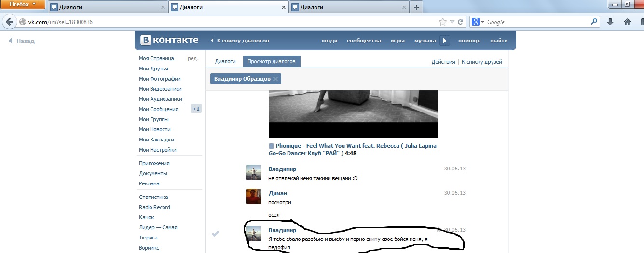Open Мои Фотографии in sidebar
This screenshot has height=253, width=644.
tap(160, 79)
